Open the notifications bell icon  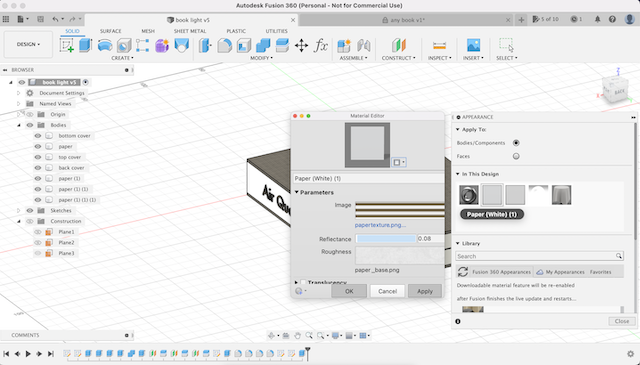598,19
